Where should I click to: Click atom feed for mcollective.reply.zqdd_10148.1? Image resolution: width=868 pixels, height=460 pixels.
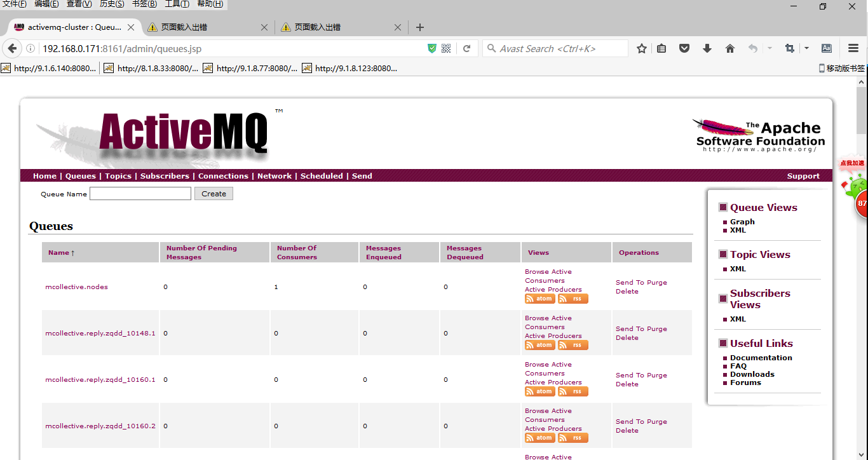point(540,345)
